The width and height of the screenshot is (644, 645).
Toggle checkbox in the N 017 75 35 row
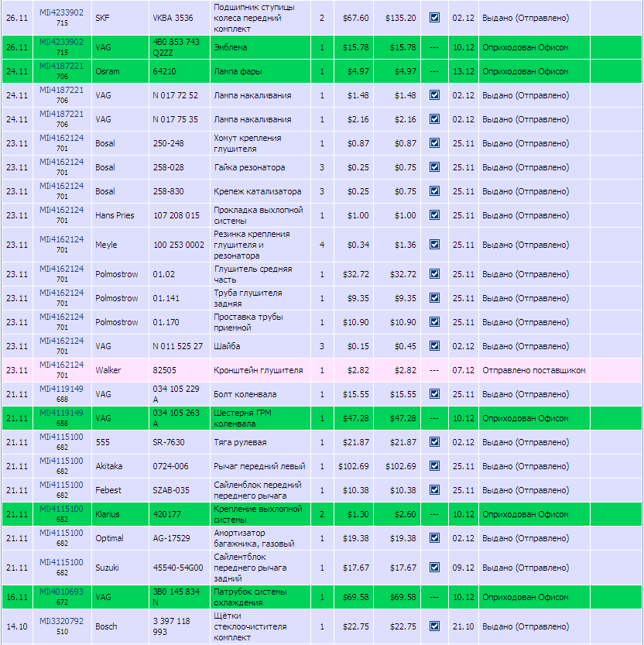pyautogui.click(x=434, y=119)
